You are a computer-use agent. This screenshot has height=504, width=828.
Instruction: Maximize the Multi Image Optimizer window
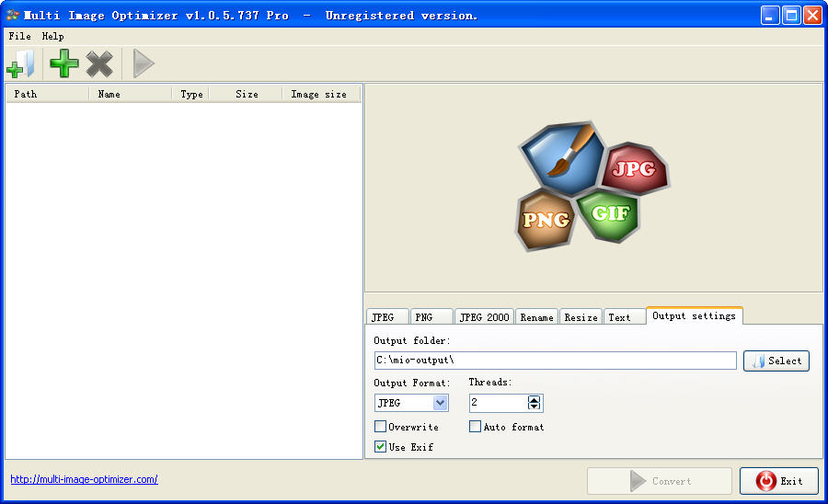791,16
